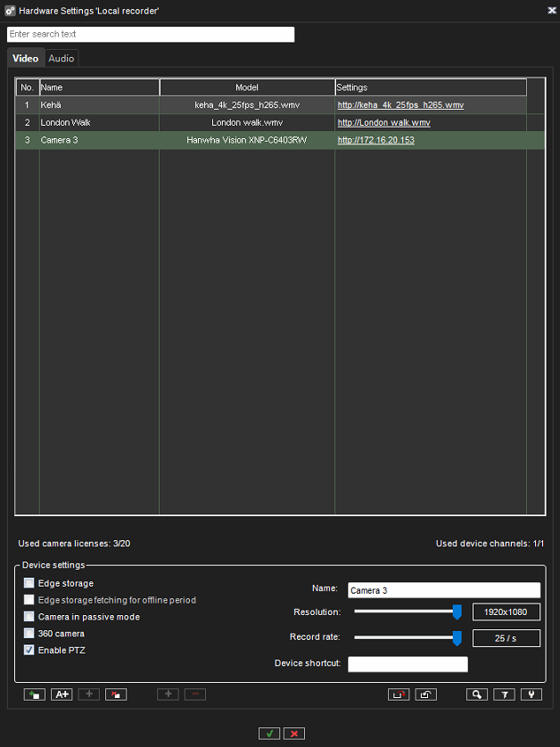This screenshot has height=747, width=560.
Task: Click the Resolution slider handle
Action: (457, 612)
